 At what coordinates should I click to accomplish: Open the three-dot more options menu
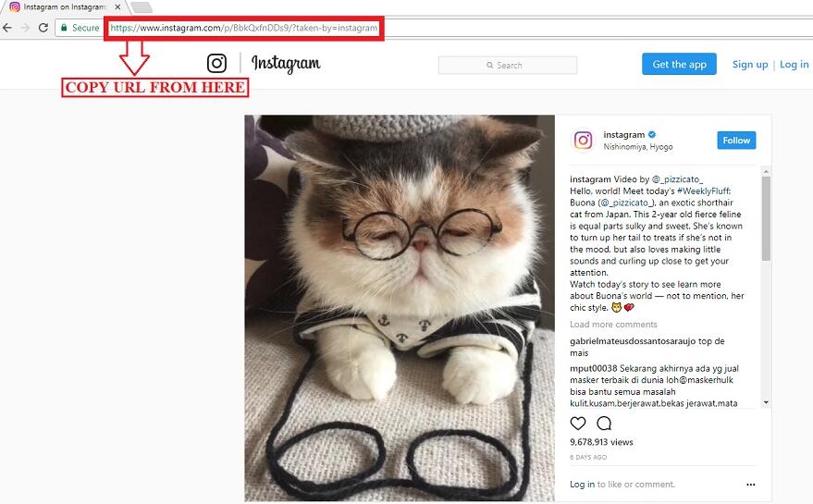tap(751, 485)
